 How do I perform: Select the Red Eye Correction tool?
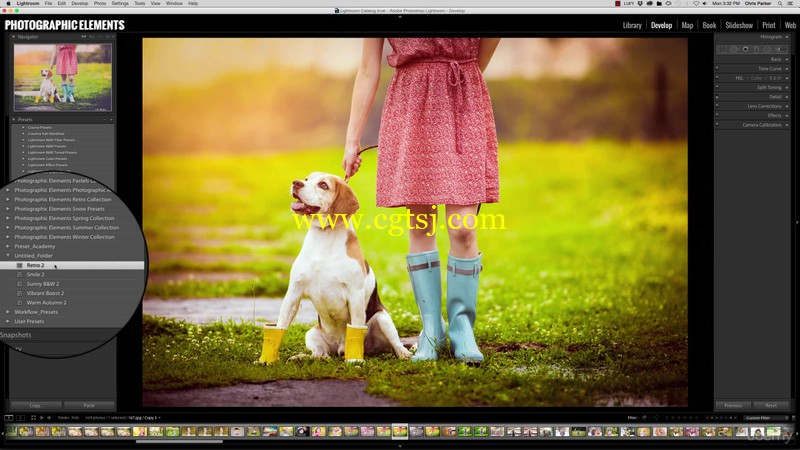(x=745, y=49)
